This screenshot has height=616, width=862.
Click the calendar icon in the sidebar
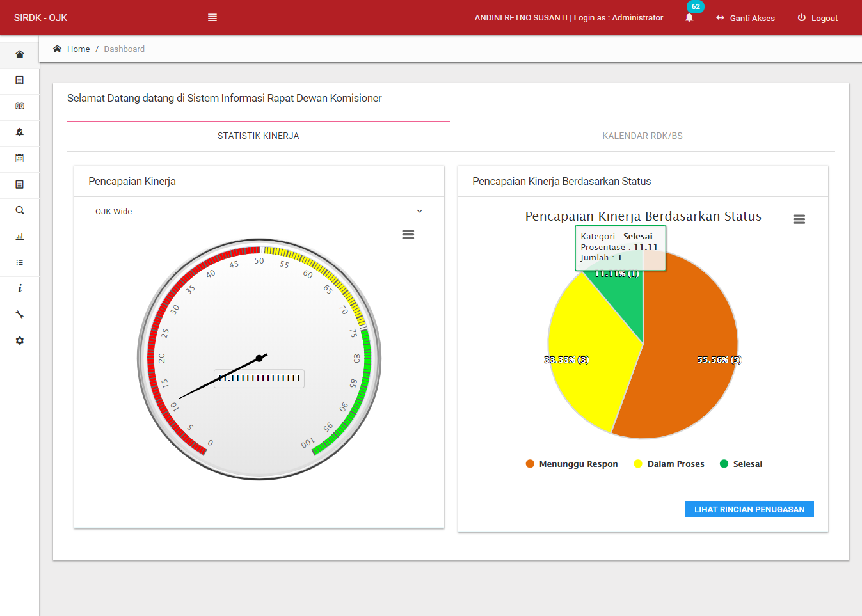[19, 158]
